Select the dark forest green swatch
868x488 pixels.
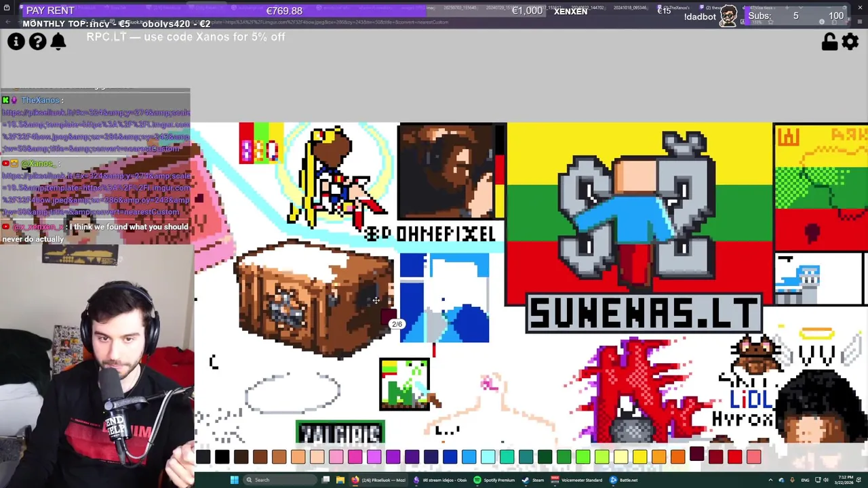(x=545, y=457)
